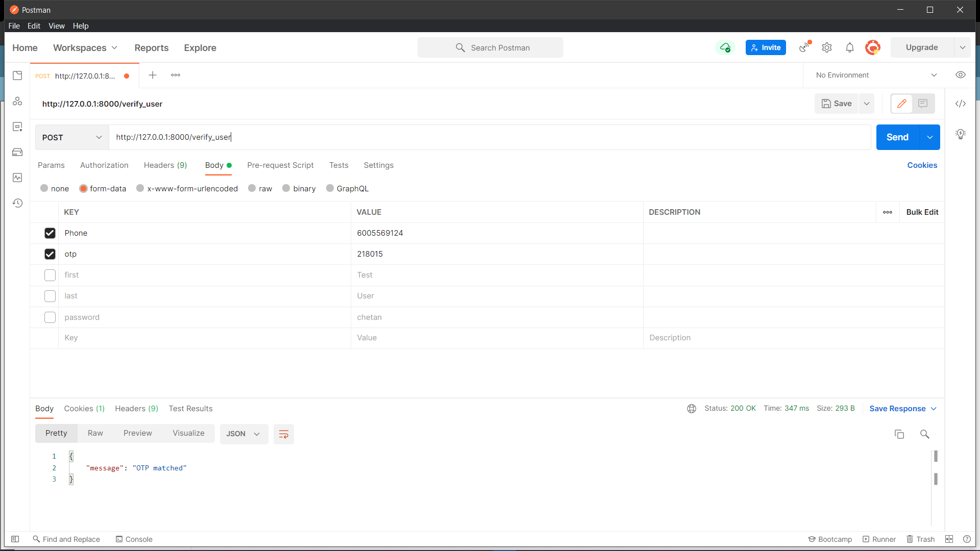Select the raw body type radio
The image size is (980, 551).
click(x=252, y=189)
